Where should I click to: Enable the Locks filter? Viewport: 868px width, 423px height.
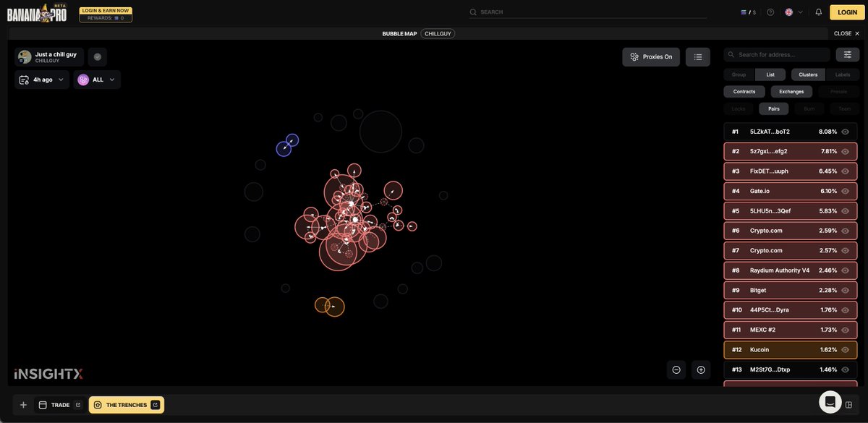739,109
